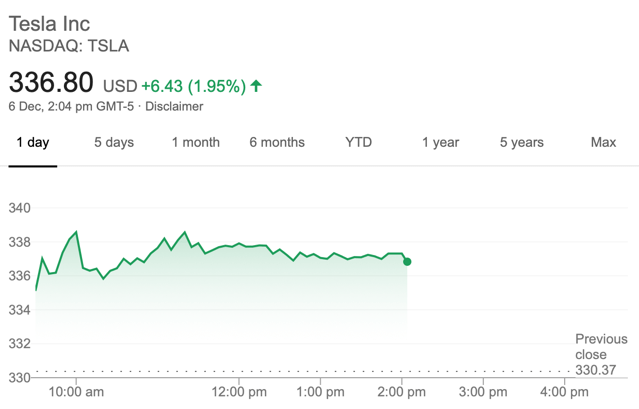Click the 12:00 pm axis label
Screen dimensions: 639x409
click(239, 392)
